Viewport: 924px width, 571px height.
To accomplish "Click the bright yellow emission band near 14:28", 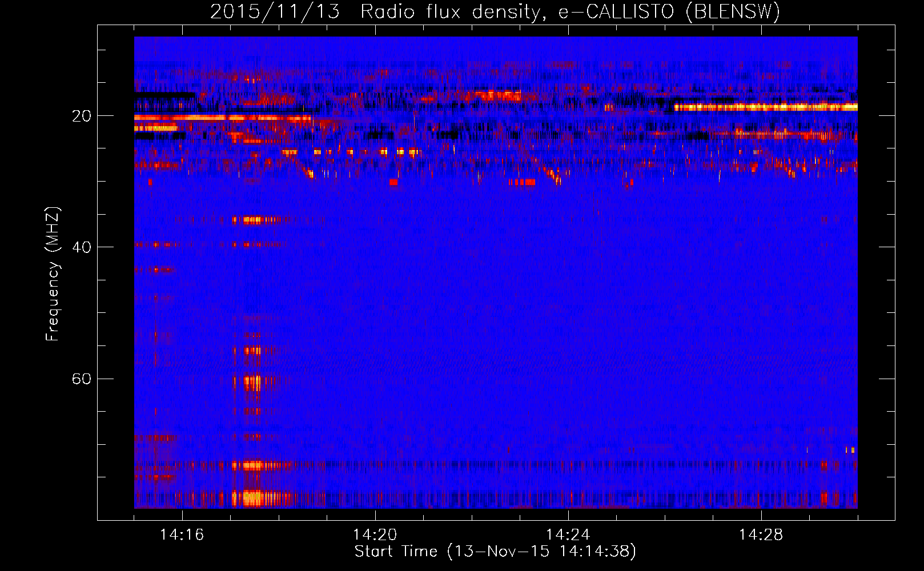I will pos(765,107).
